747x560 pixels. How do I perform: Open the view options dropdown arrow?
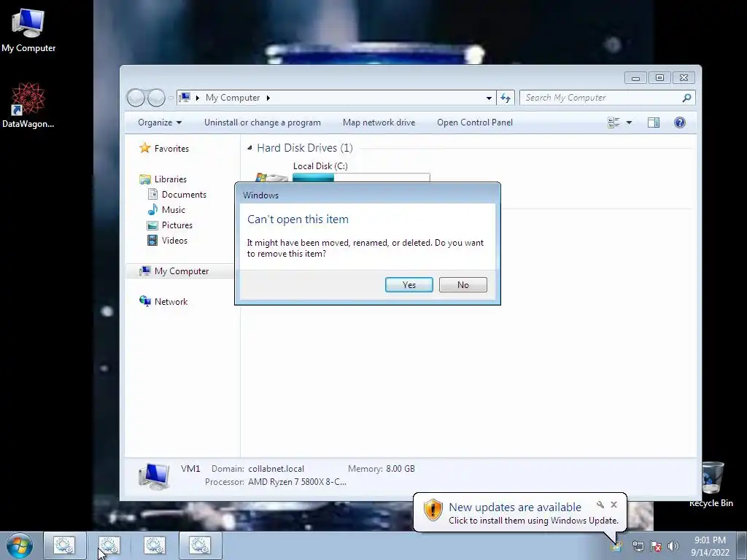point(629,122)
